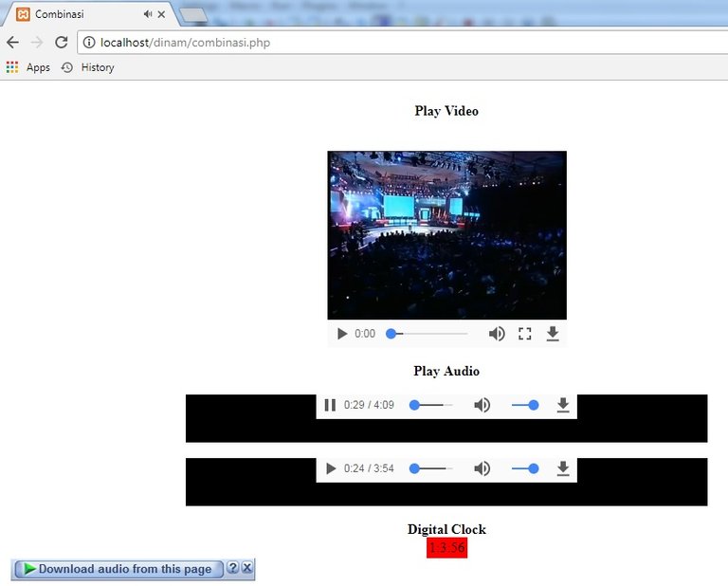Adjust volume slider of 3:54 audio player
Screen dimensions: 728x586
[525, 468]
